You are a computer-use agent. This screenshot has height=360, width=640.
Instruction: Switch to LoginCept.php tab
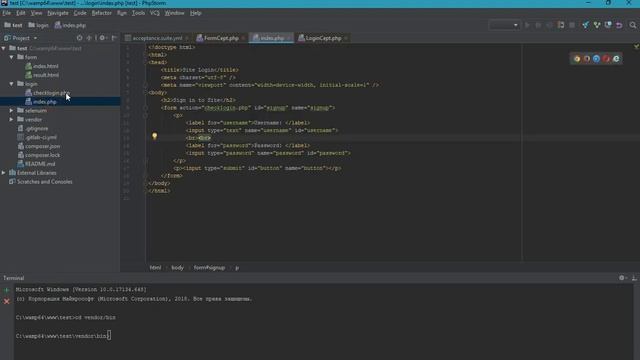coord(323,38)
